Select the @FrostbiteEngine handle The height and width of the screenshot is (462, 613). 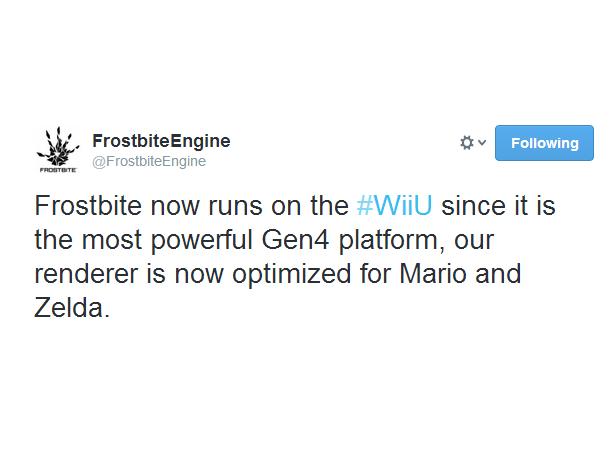pyautogui.click(x=148, y=160)
